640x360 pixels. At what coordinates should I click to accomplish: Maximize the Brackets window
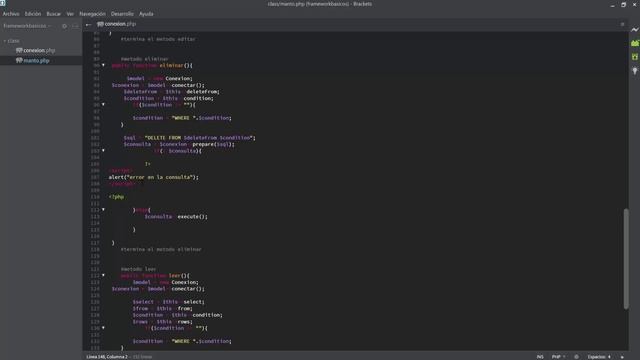point(623,4)
